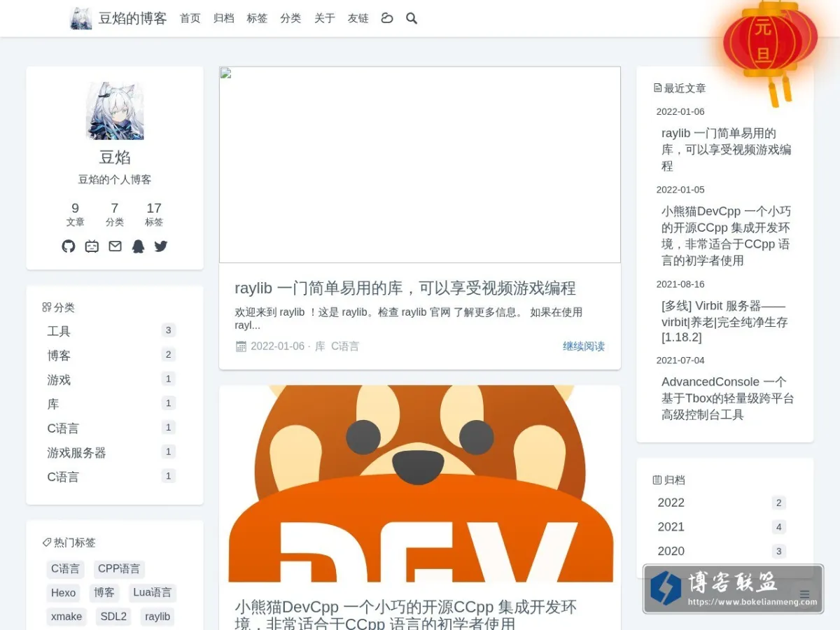Image resolution: width=840 pixels, height=630 pixels.
Task: Click the 豆焰的个人博客 description text
Action: pyautogui.click(x=115, y=180)
